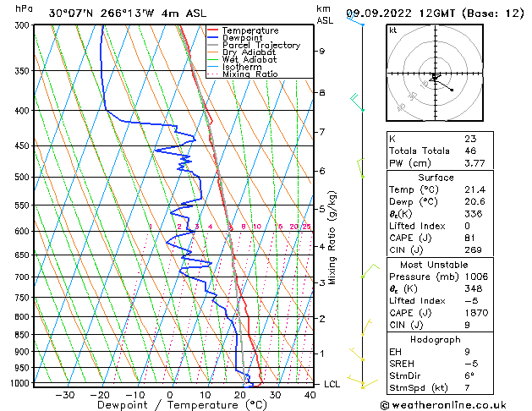Image resolution: width=532 pixels, height=411 pixels.
Task: Click the hodograph wind plot
Action: [x=435, y=73]
